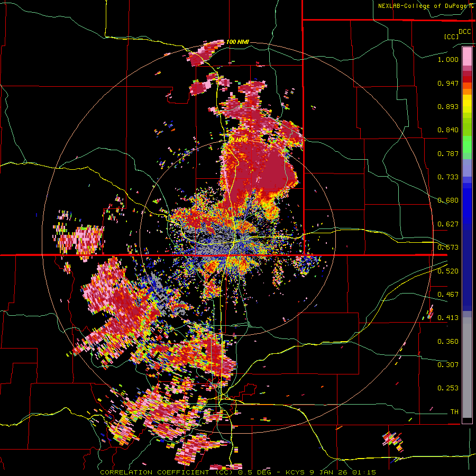Viewport: 476px width, 476px height.
Task: Select the 0.840 scale value
Action: [448, 130]
